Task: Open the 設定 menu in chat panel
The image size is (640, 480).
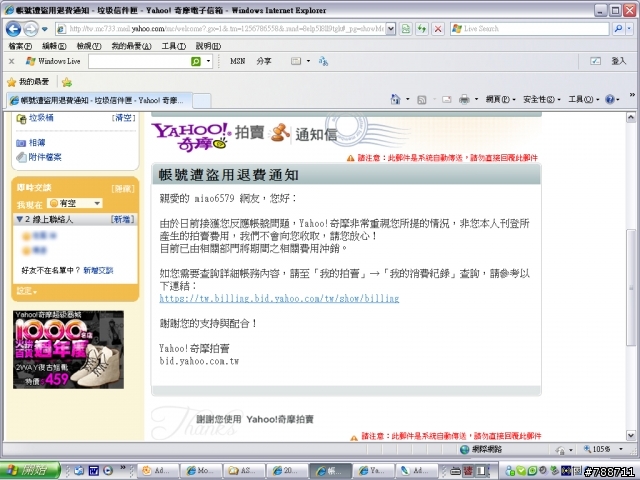Action: 27,291
